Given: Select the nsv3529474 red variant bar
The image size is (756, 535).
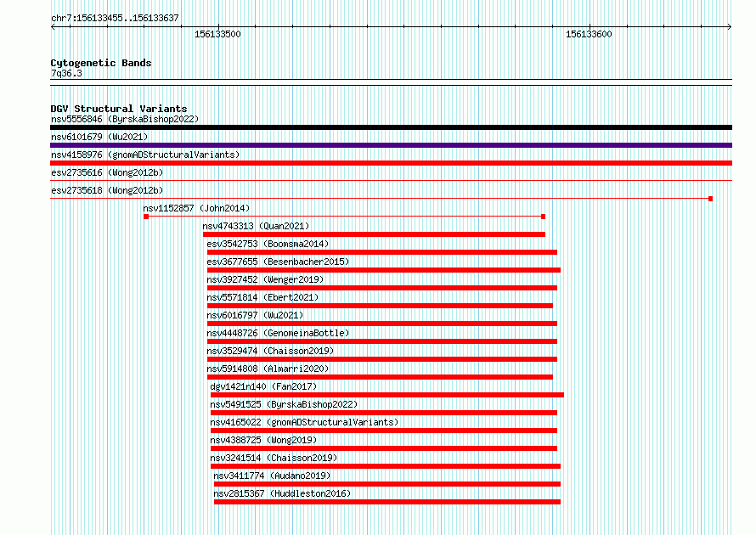Looking at the screenshot, I should tap(382, 359).
